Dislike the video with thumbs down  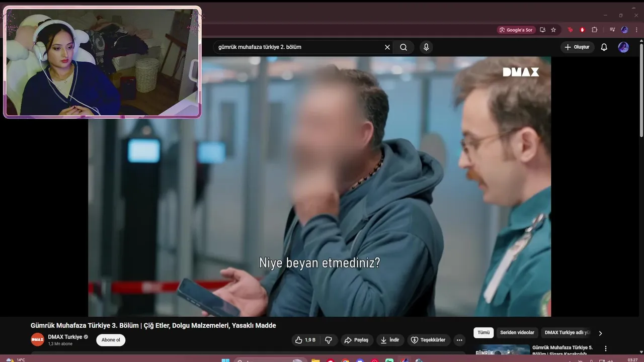[329, 340]
